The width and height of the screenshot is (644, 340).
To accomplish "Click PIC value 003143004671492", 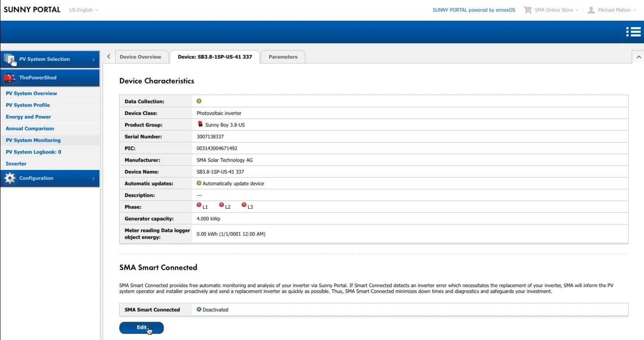I will pyautogui.click(x=217, y=148).
